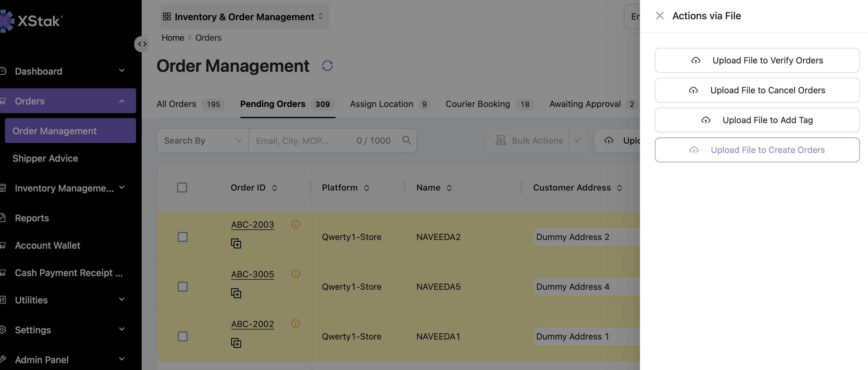This screenshot has height=370, width=868.
Task: Open the Search By dropdown
Action: pos(203,140)
